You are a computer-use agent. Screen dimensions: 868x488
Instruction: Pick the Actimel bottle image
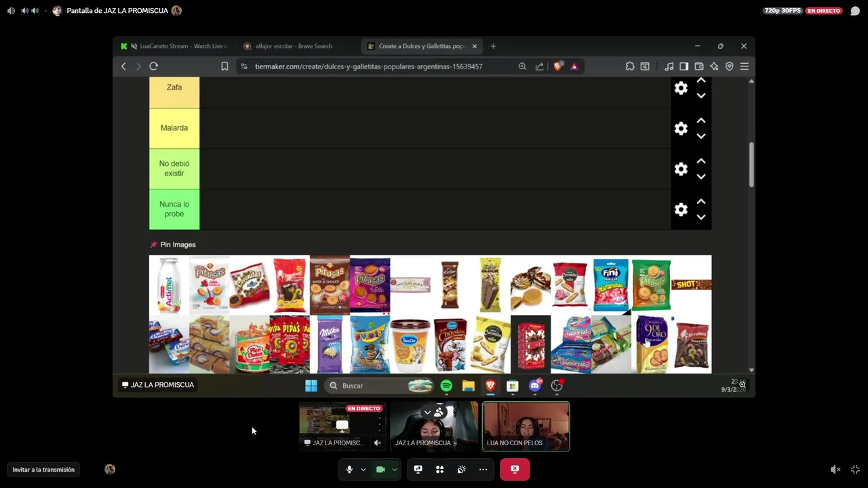click(x=169, y=285)
